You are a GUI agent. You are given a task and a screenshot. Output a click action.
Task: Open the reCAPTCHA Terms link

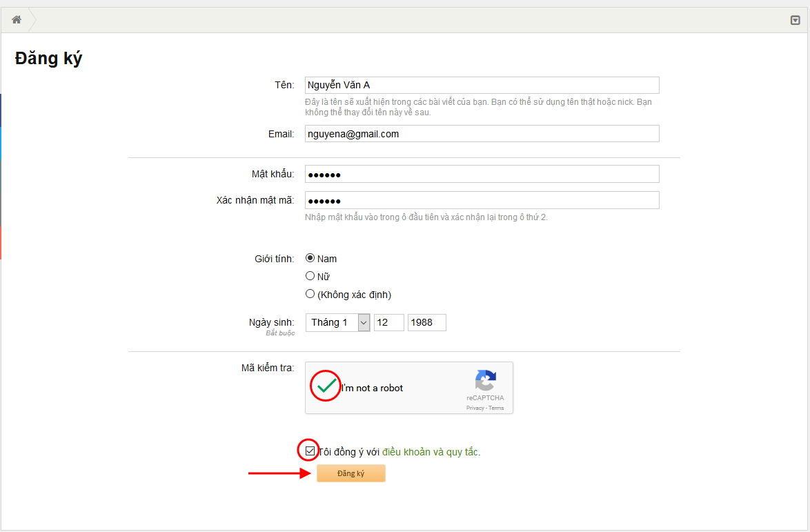point(496,408)
